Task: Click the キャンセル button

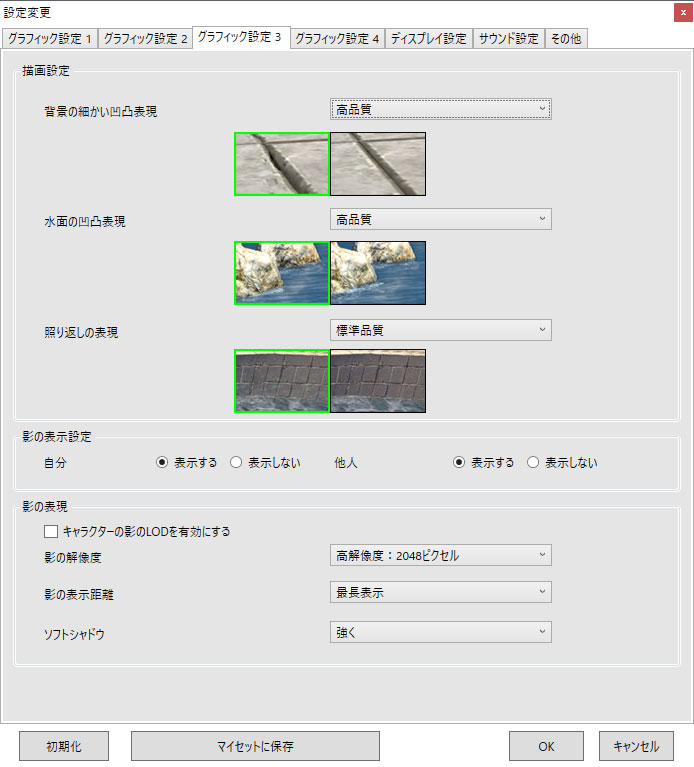Action: point(636,746)
